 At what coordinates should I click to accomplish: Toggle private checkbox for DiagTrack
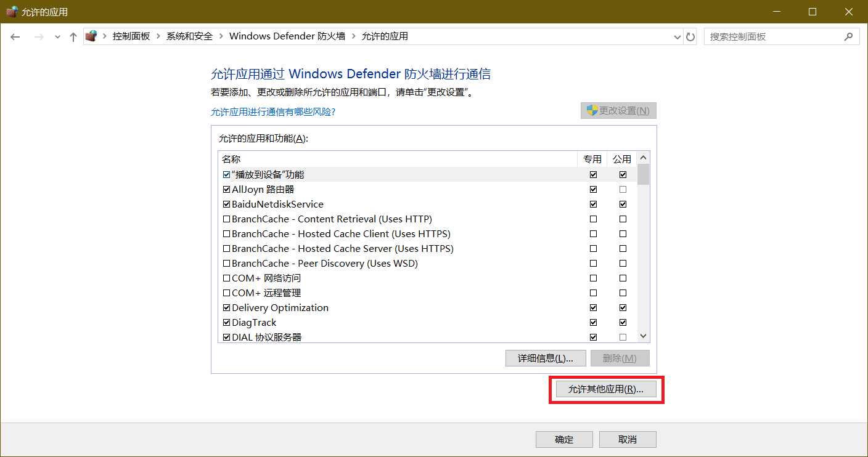pos(593,323)
